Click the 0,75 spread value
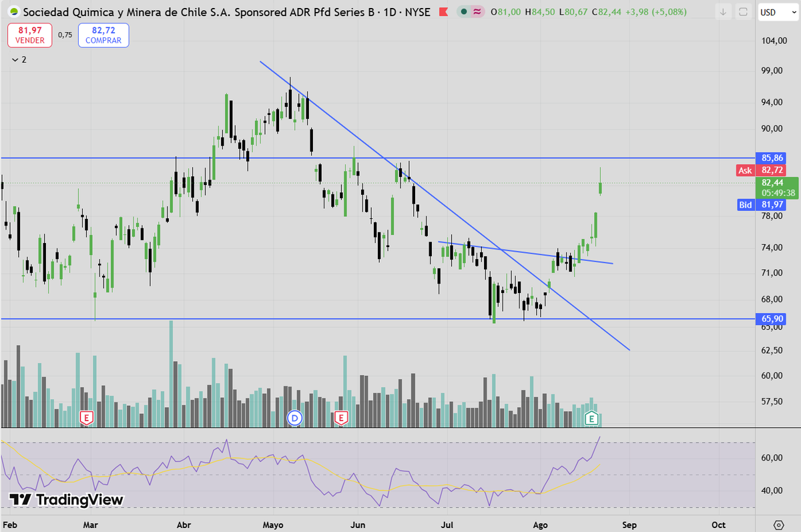This screenshot has height=532, width=801. pos(65,35)
